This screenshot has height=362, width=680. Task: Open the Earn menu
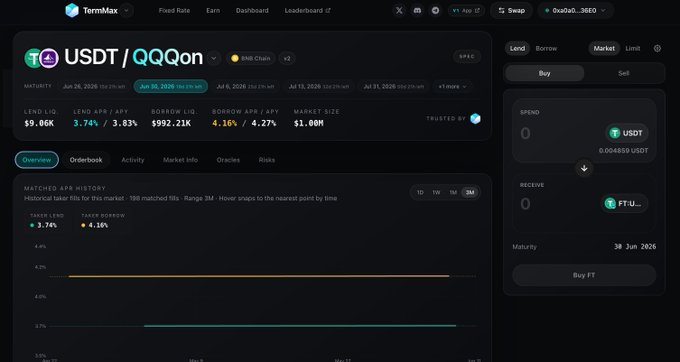(212, 10)
